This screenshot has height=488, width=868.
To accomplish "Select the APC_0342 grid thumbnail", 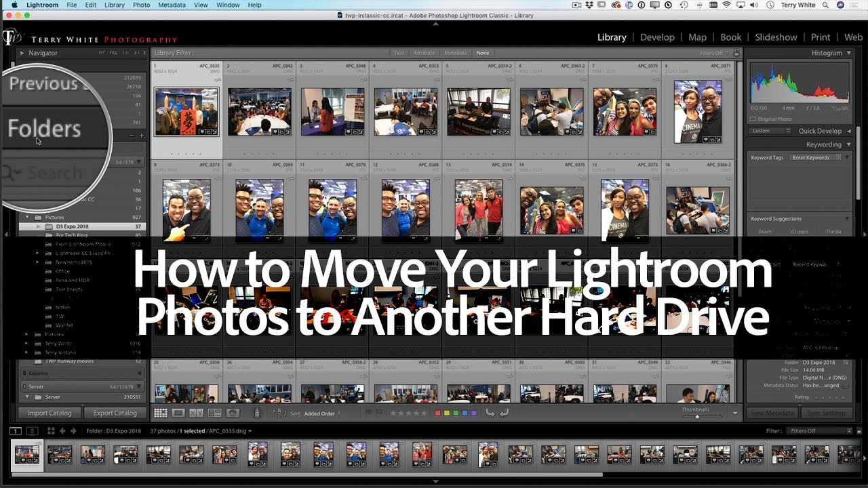I will coord(260,112).
